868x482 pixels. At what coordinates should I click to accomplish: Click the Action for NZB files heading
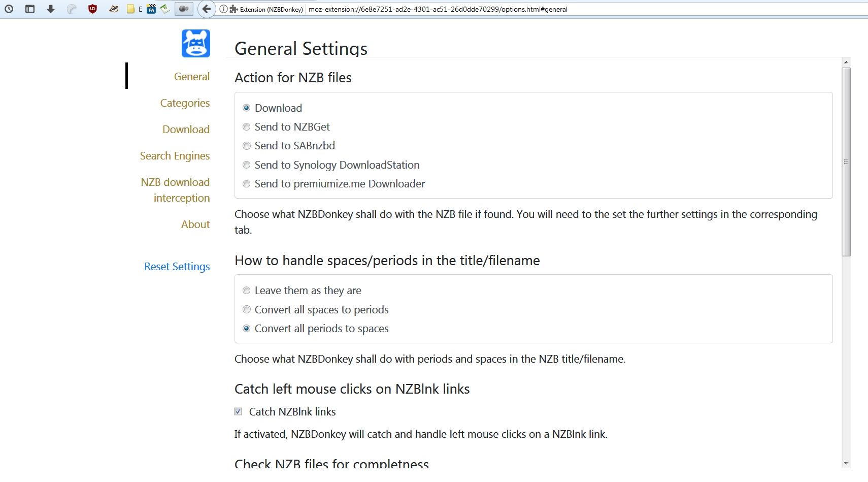(x=293, y=78)
